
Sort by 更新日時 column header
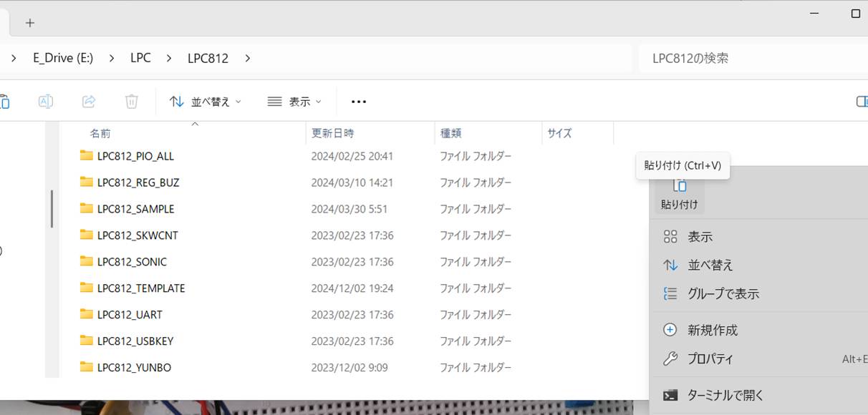pos(332,133)
